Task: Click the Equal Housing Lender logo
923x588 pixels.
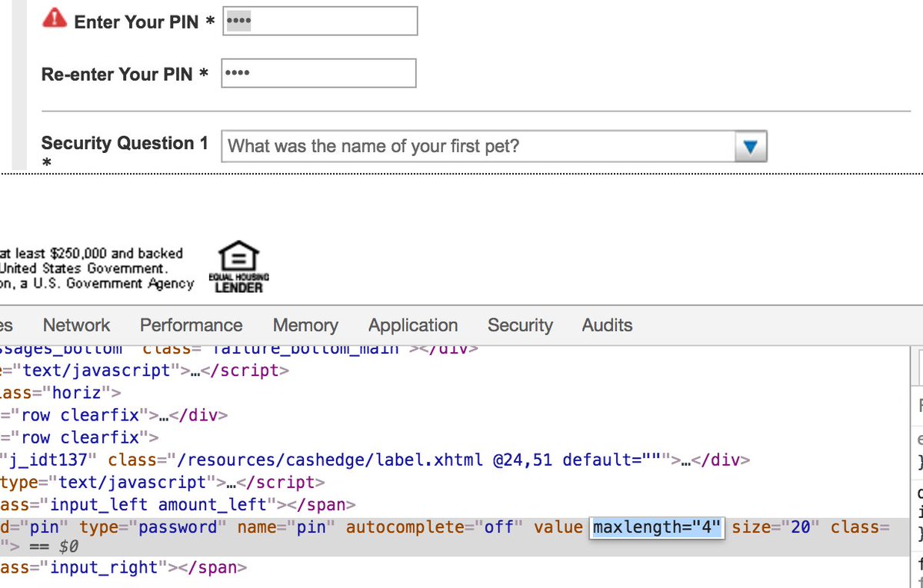Action: tap(238, 266)
